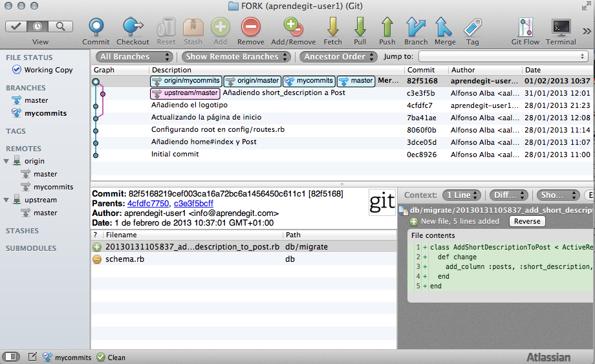Push commits with the Push icon
This screenshot has height=364, width=595.
387,27
